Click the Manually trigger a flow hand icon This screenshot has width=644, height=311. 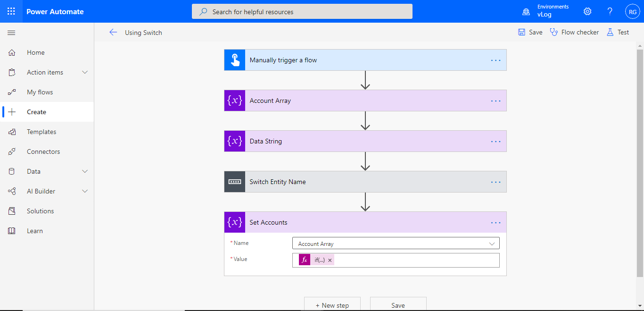pyautogui.click(x=235, y=60)
